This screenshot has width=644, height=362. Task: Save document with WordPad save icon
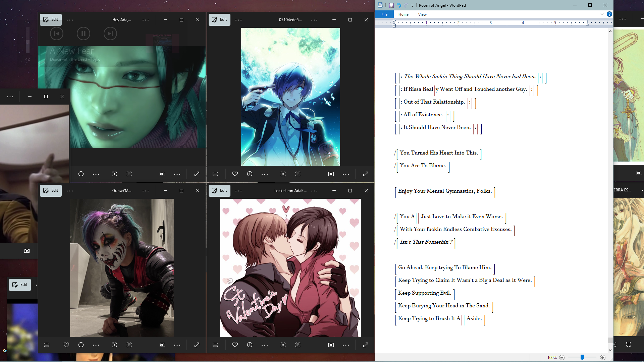[391, 5]
